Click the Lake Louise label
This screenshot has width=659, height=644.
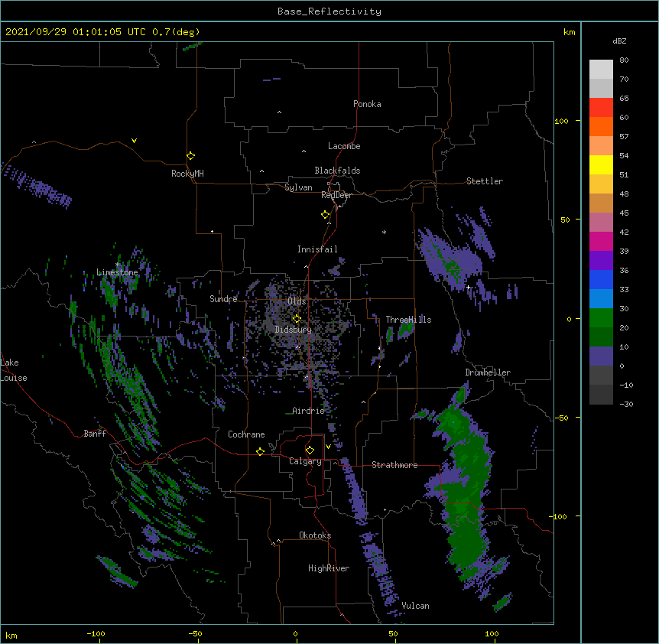pyautogui.click(x=14, y=370)
